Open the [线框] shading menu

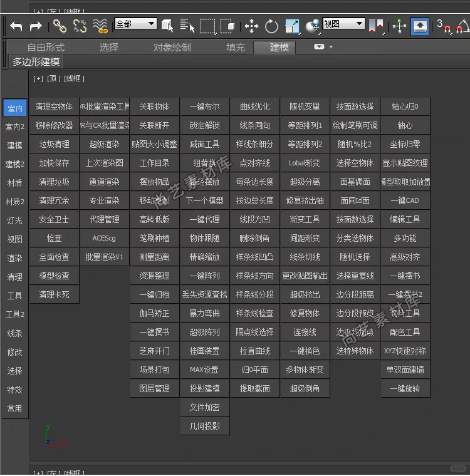[x=74, y=79]
